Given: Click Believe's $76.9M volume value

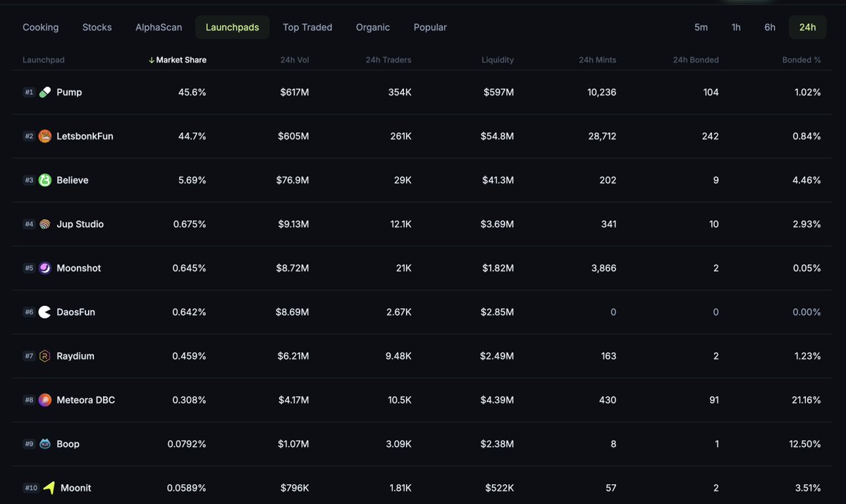Looking at the screenshot, I should [x=293, y=180].
